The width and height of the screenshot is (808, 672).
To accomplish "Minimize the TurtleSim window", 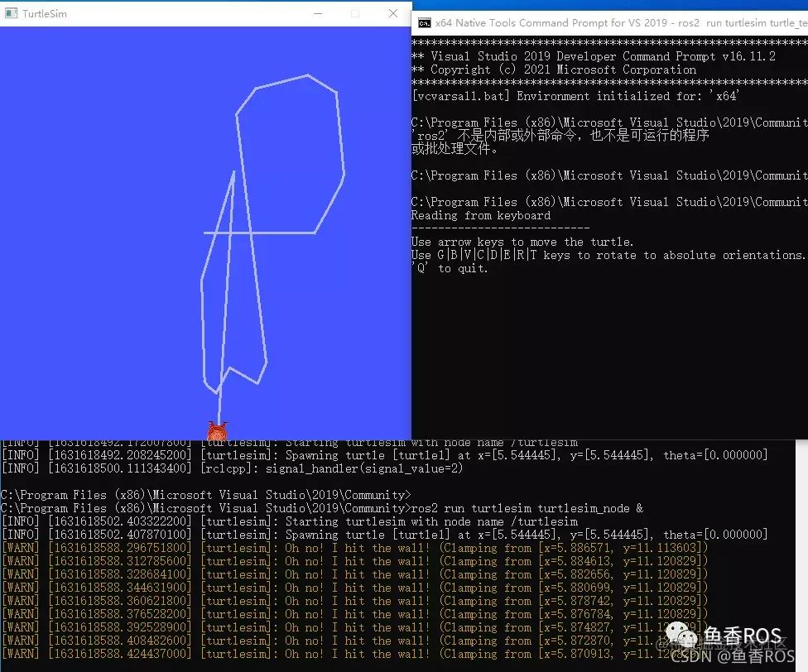I will (x=318, y=13).
